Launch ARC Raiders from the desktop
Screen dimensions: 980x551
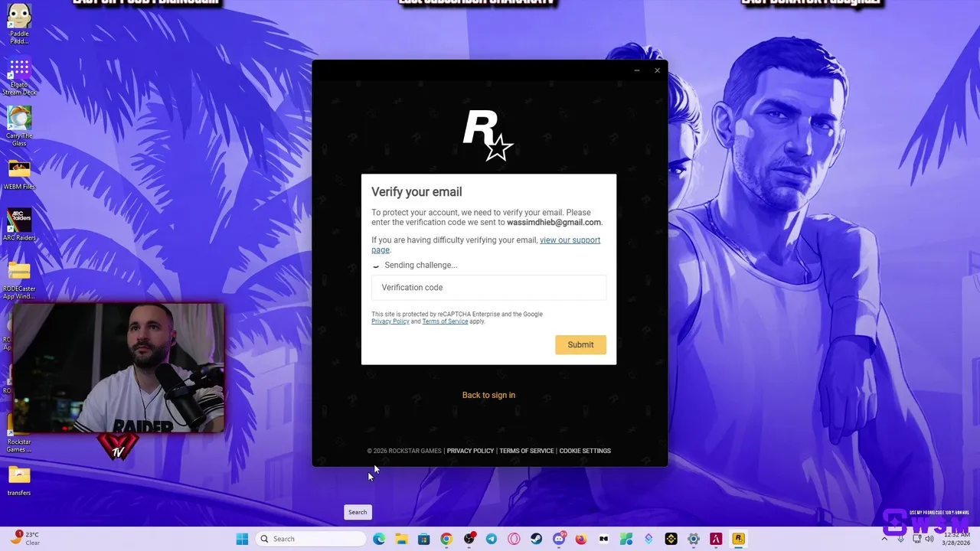(19, 225)
